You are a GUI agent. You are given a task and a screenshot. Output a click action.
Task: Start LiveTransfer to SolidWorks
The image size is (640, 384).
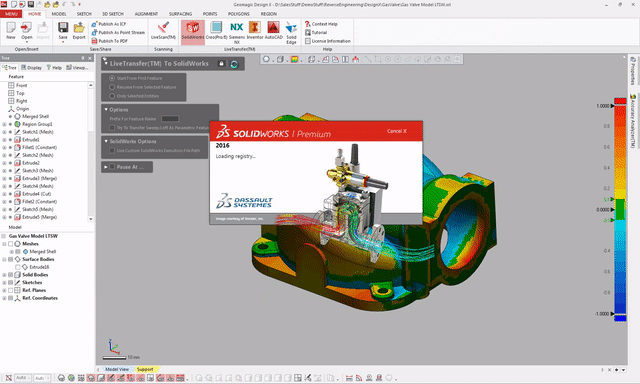point(193,31)
